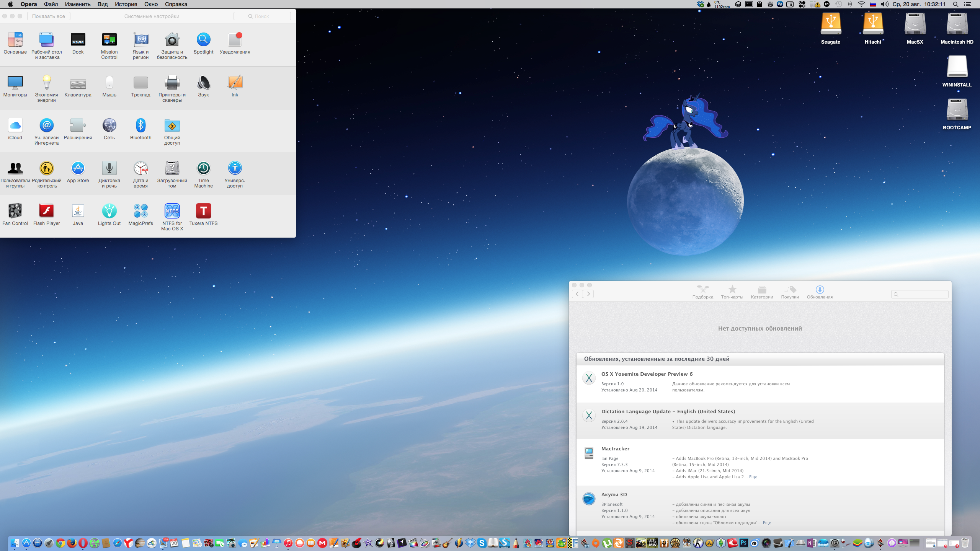The width and height of the screenshot is (980, 551).
Task: Switch to the App Store Top Charts tab
Action: click(x=732, y=292)
